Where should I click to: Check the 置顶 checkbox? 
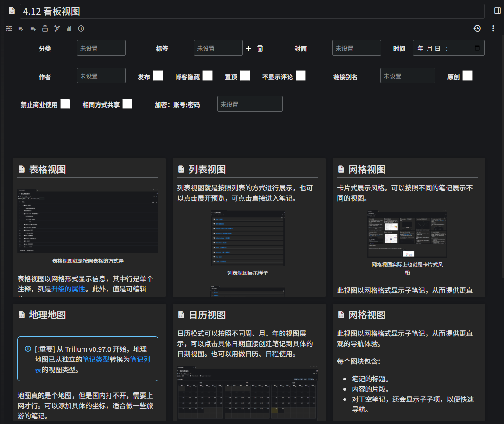[x=245, y=76]
